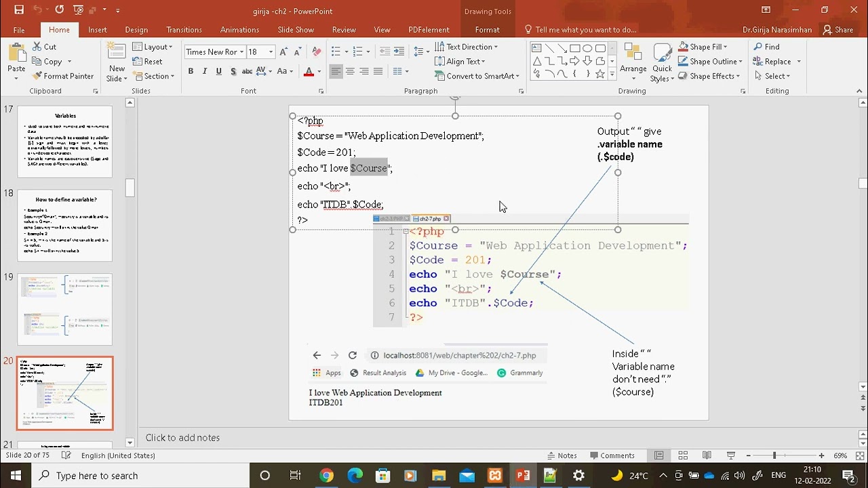The height and width of the screenshot is (488, 868).
Task: Click the Tell me search box
Action: [580, 30]
